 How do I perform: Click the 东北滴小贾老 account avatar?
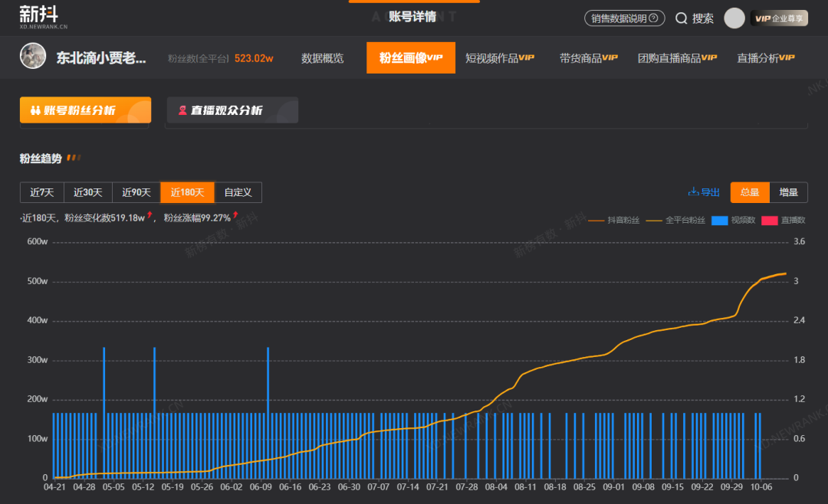point(33,57)
